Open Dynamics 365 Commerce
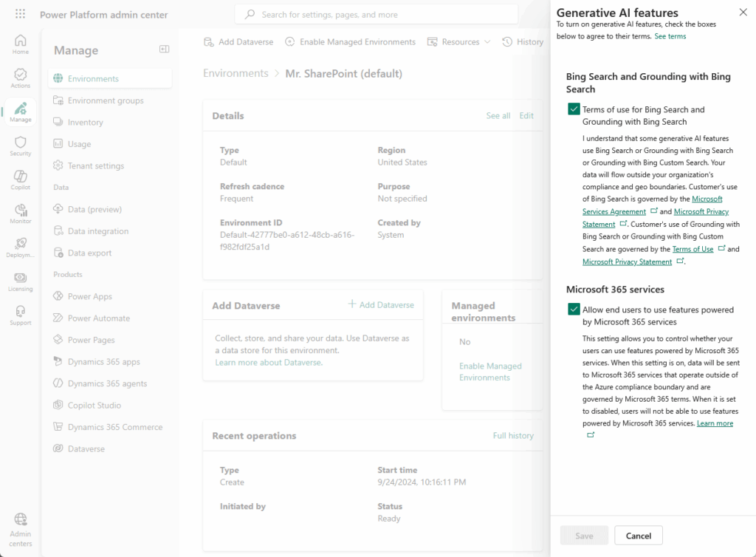Screen dimensions: 756x557 [110, 427]
